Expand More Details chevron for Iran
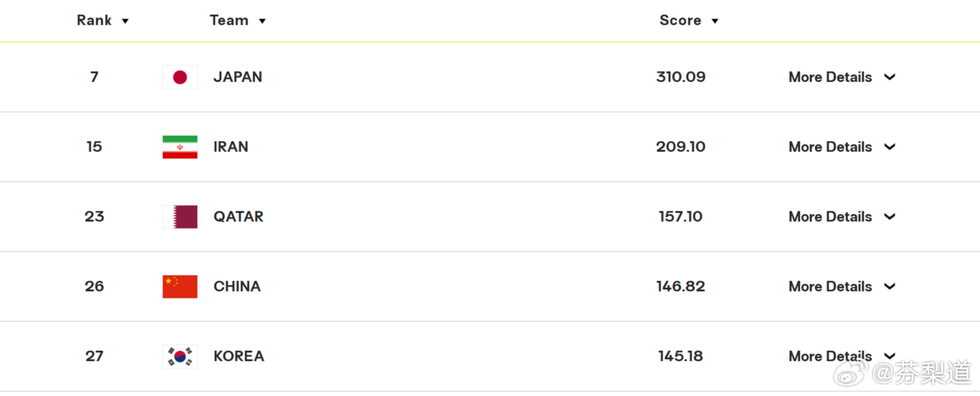Image resolution: width=980 pixels, height=396 pixels. (890, 147)
